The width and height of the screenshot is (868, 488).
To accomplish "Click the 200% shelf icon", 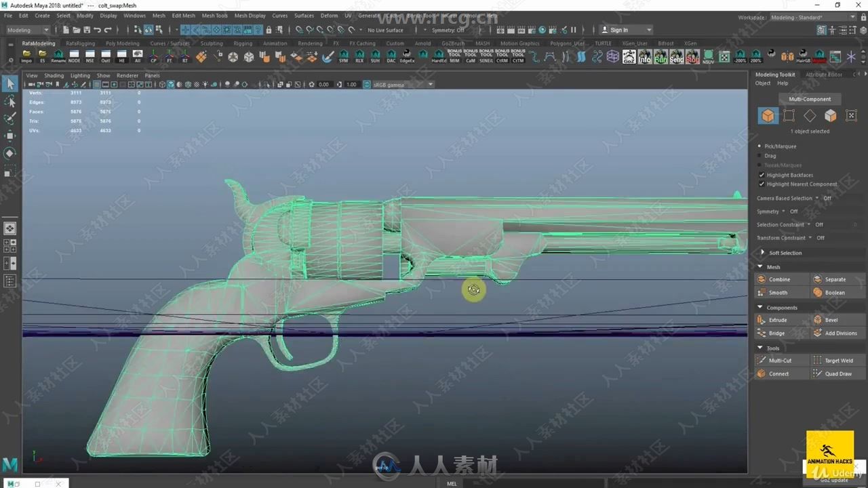I will pos(755,57).
